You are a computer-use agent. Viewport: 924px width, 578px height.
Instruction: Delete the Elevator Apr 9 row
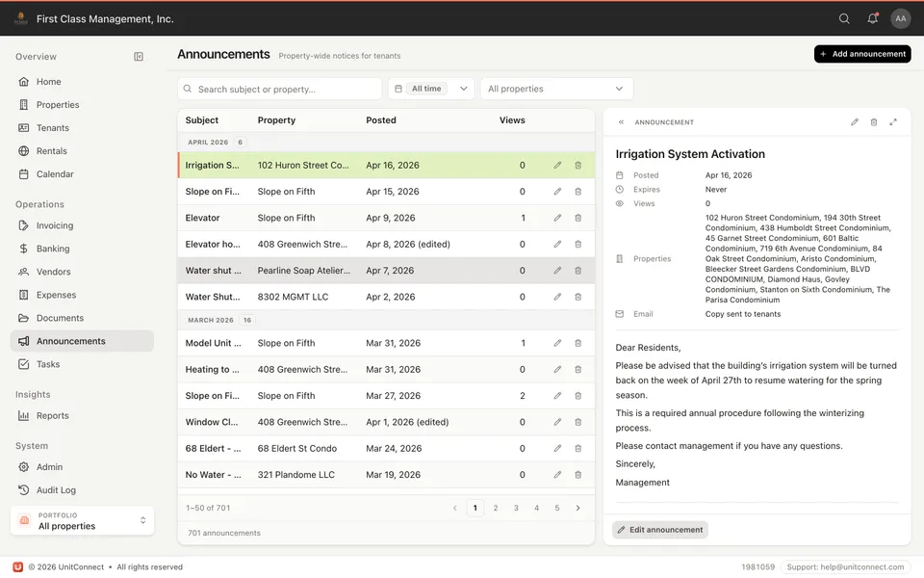[x=578, y=218]
